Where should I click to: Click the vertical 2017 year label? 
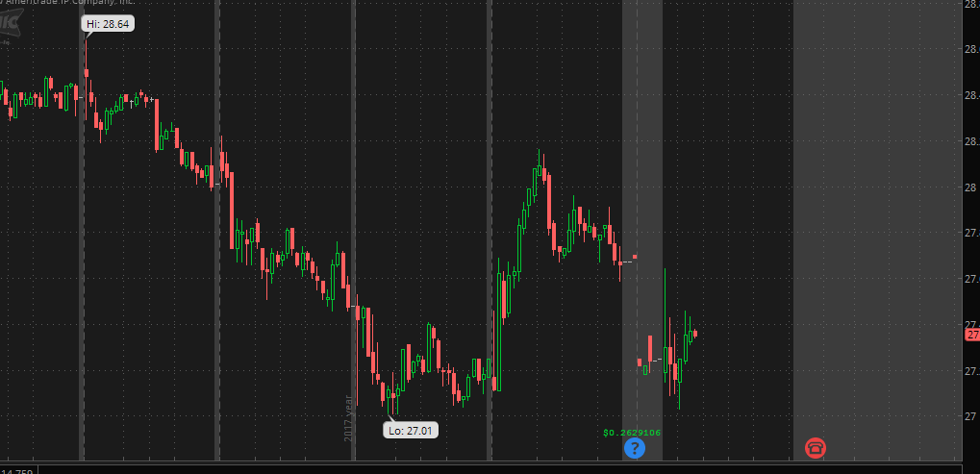click(349, 417)
